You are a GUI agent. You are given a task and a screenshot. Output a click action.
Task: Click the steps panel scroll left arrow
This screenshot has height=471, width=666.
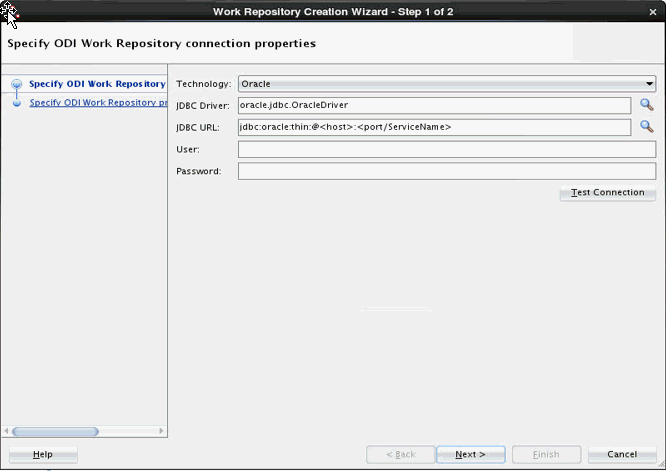[6, 431]
